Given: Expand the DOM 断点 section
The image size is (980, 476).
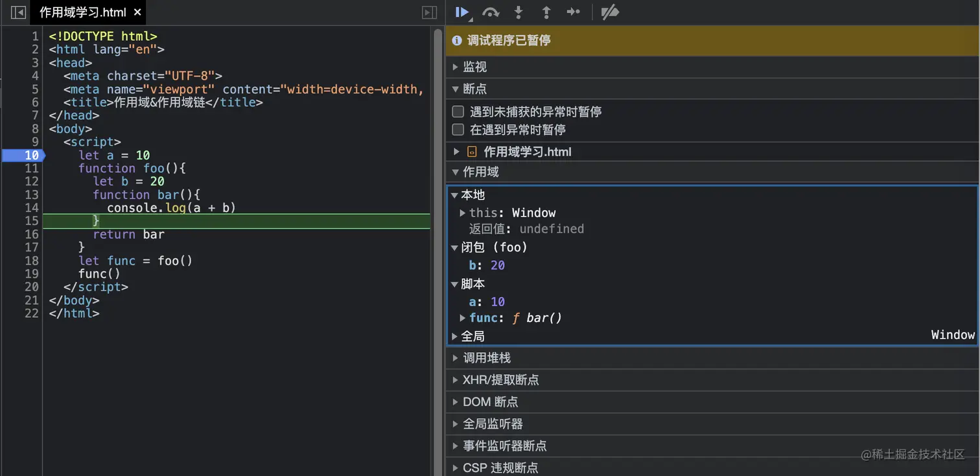Looking at the screenshot, I should coord(456,402).
